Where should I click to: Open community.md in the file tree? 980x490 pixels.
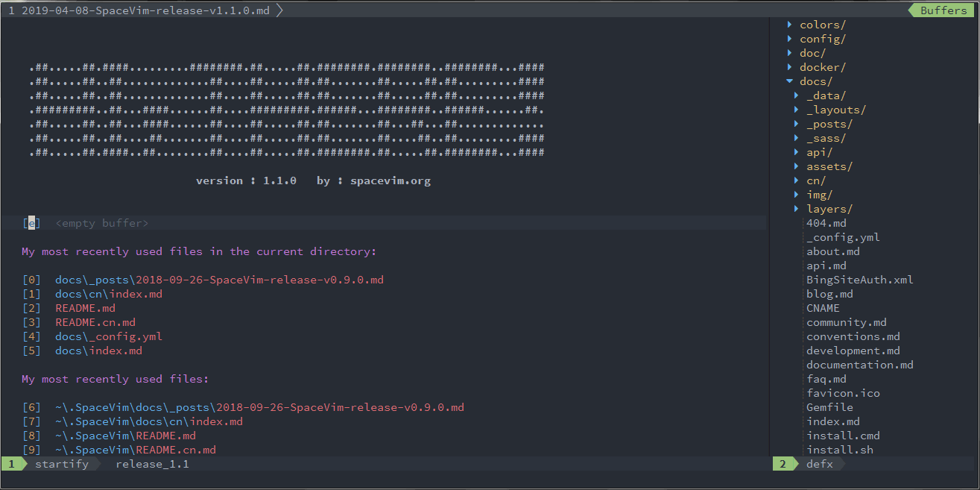[x=847, y=322]
